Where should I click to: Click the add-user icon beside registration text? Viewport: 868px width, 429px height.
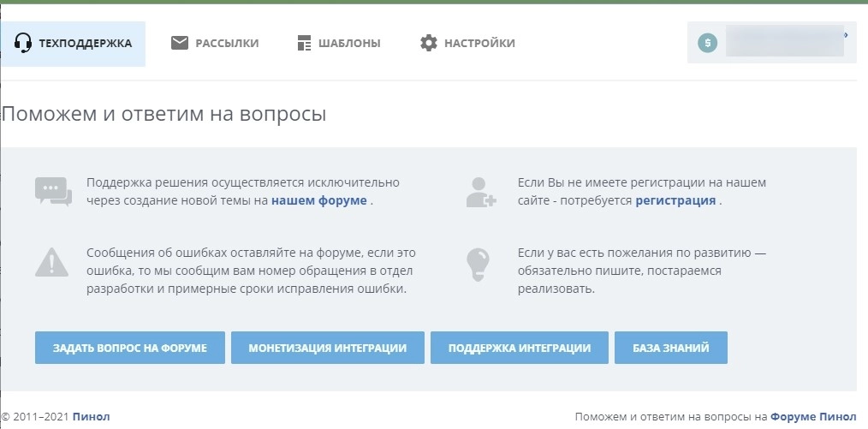[x=480, y=191]
